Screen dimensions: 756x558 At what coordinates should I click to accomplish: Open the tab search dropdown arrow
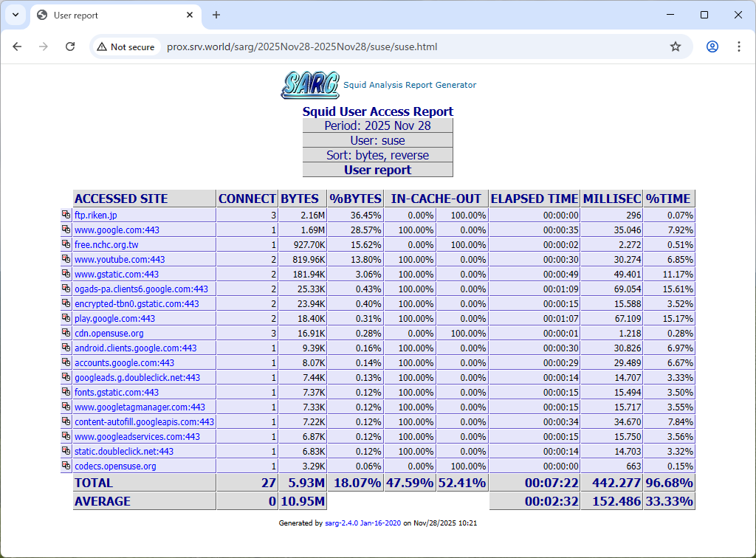click(15, 15)
